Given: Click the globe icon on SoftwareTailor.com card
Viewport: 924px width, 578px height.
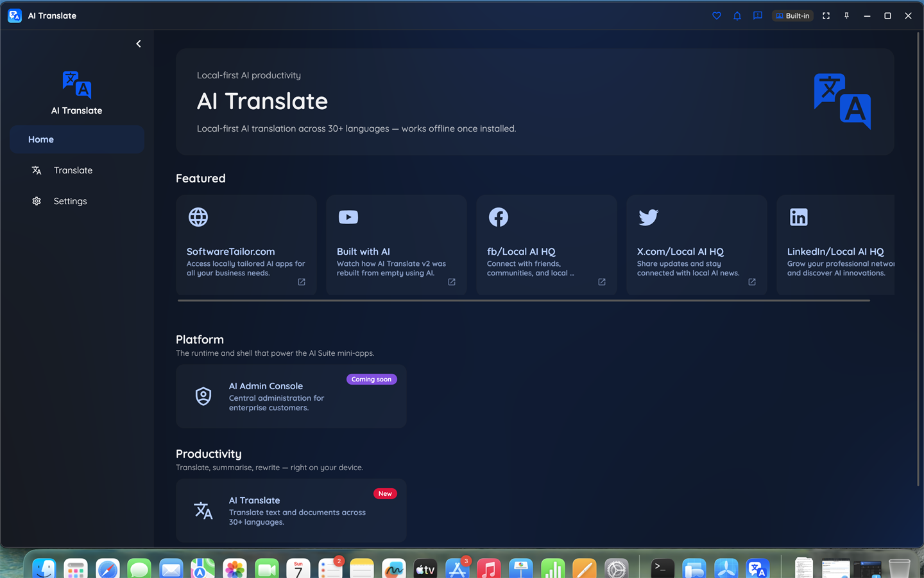Looking at the screenshot, I should point(198,217).
